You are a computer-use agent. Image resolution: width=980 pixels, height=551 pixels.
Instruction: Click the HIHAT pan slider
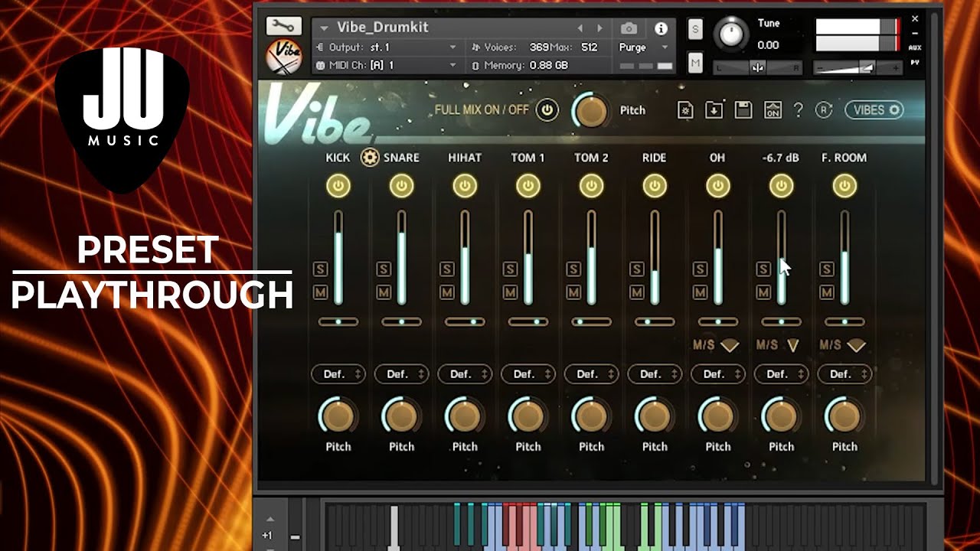coord(465,322)
